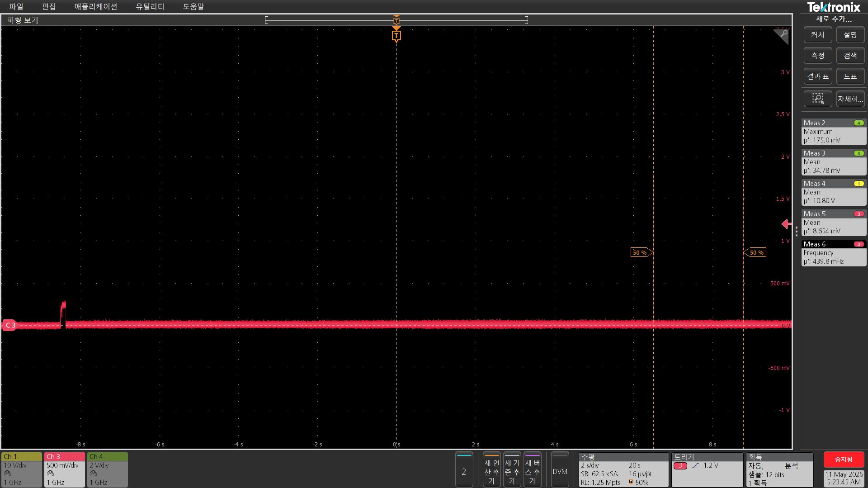Click the pink trigger level arrow
This screenshot has width=868, height=488.
[786, 224]
